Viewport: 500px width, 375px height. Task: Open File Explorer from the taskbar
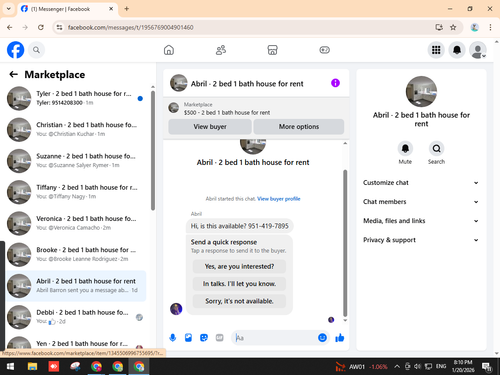click(32, 367)
